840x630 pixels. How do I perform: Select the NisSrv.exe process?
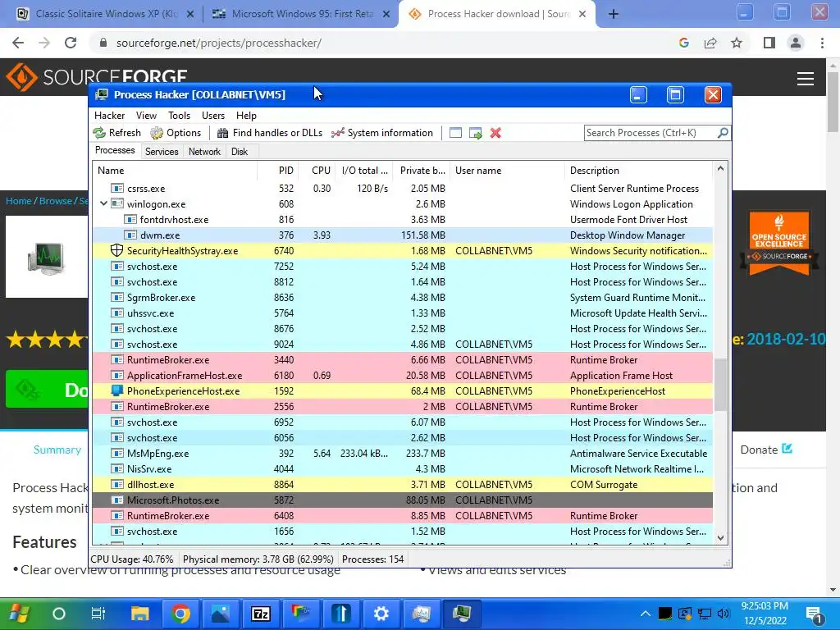403,468
